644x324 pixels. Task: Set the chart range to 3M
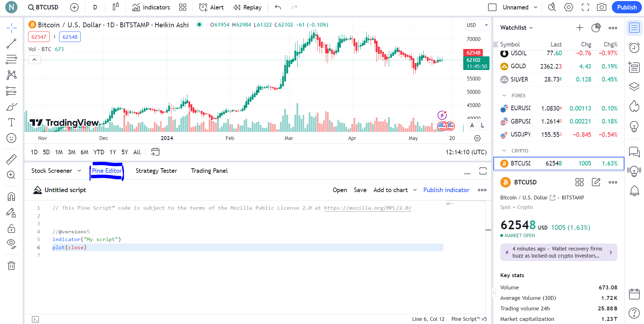[x=72, y=152]
